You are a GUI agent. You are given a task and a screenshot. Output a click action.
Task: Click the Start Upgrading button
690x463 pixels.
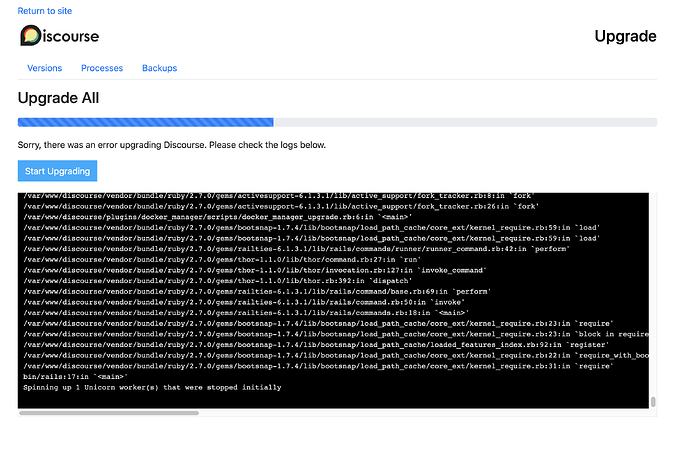pyautogui.click(x=57, y=171)
